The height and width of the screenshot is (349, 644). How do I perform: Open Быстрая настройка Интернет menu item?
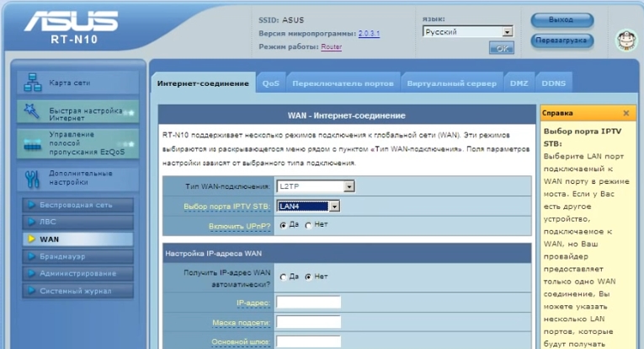[77, 112]
